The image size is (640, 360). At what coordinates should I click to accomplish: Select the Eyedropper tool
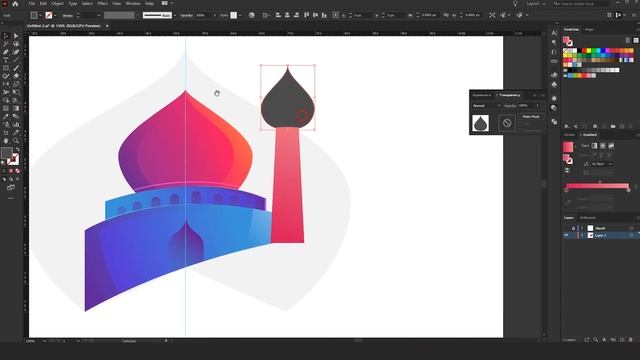pyautogui.click(x=6, y=116)
